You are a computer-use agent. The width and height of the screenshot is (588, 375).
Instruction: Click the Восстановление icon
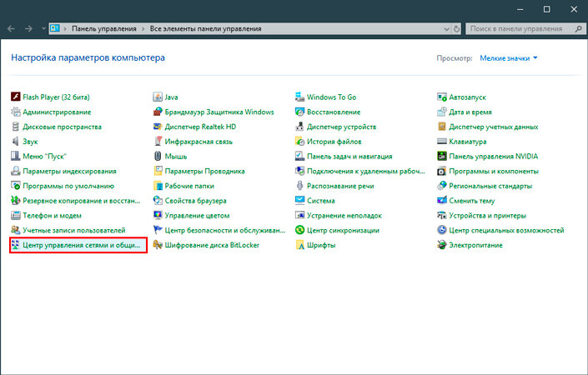coord(299,112)
